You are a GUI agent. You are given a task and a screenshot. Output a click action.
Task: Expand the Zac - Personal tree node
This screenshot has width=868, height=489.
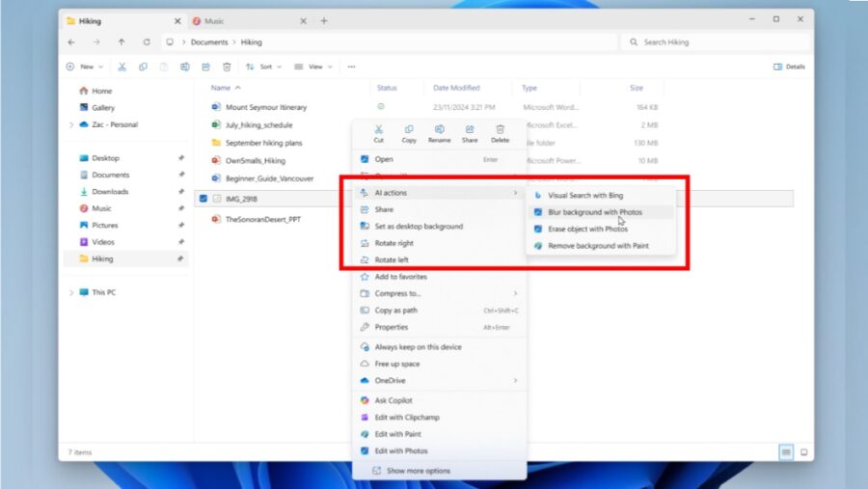71,125
